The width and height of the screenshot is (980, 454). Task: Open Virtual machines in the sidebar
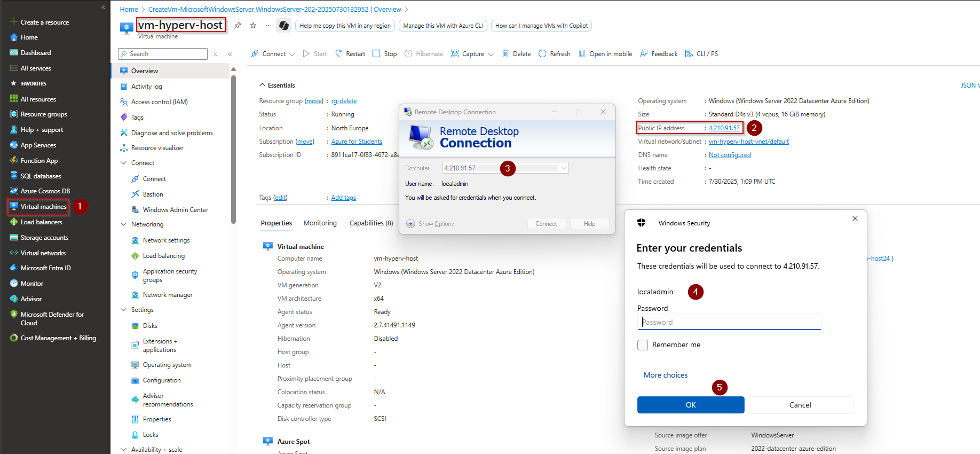[38, 207]
